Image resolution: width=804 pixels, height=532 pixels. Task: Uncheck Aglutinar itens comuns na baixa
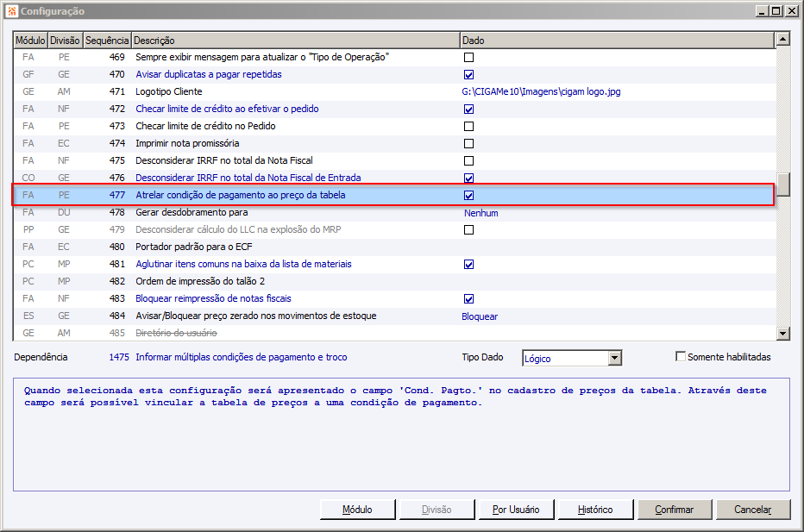pos(468,265)
